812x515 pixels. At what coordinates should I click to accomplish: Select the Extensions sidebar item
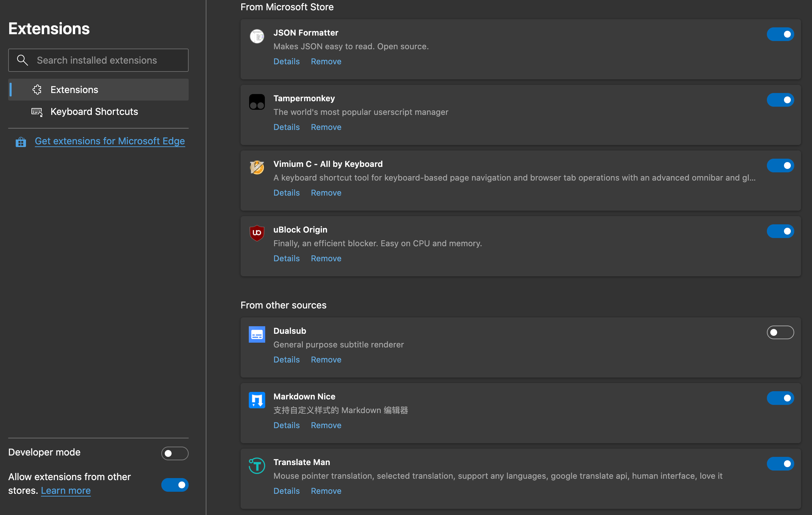(74, 90)
